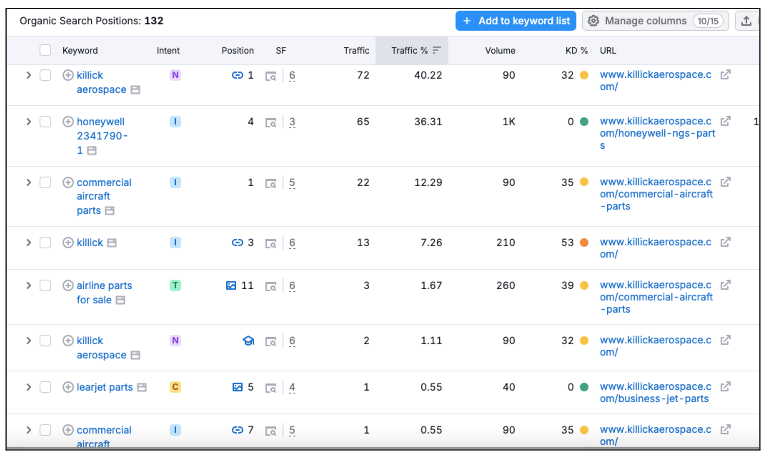Select the checkbox for learjet parts row
This screenshot has width=769, height=459.
click(45, 388)
